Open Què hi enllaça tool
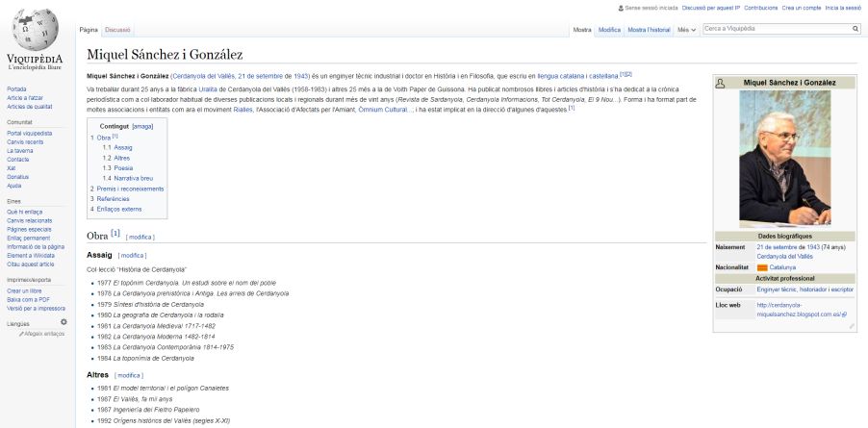Screen dimensions: 868x428 (24, 212)
